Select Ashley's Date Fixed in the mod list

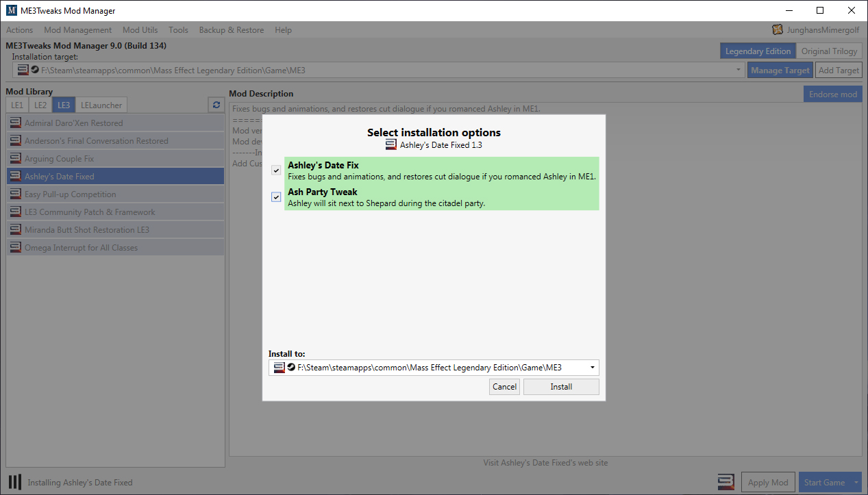(x=116, y=177)
